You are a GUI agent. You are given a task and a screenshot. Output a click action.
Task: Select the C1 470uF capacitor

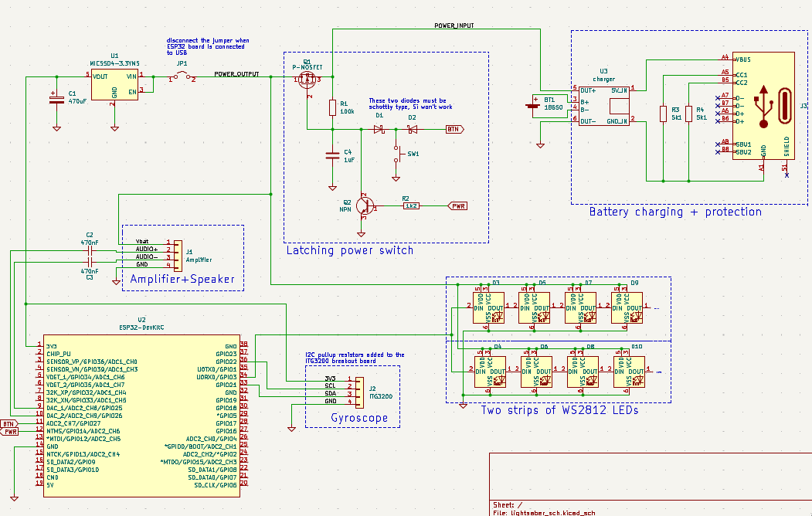coord(56,100)
